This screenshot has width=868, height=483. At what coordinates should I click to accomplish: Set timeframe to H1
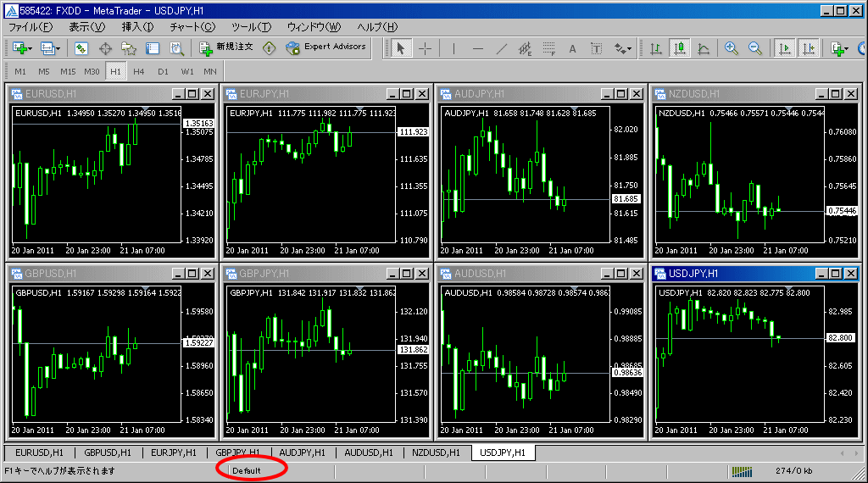115,71
